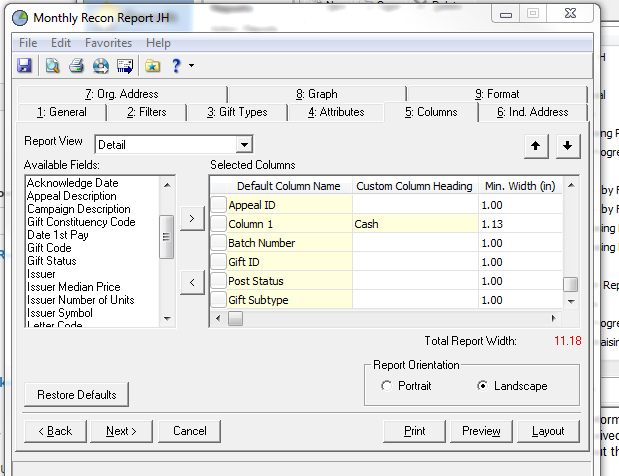
Task: Open the Help menu
Action: click(158, 43)
